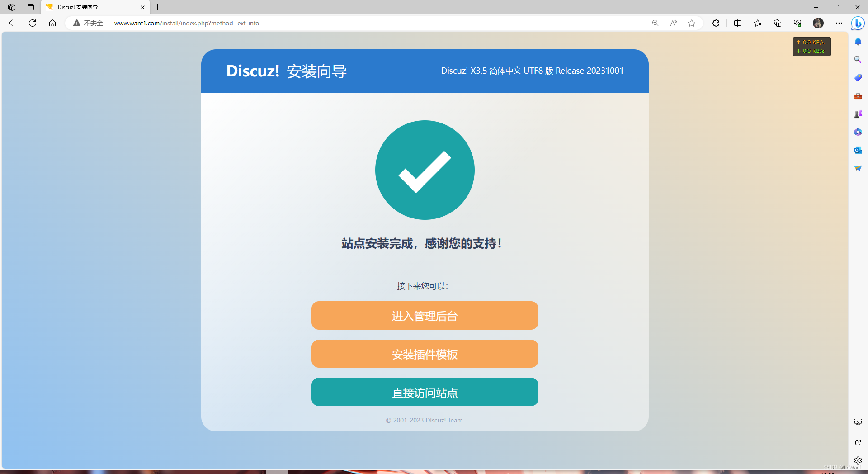
Task: Add a new sidebar app
Action: tap(858, 188)
